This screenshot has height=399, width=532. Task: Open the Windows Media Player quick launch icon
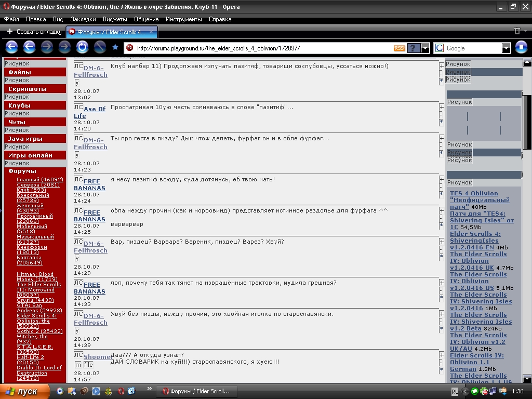pyautogui.click(x=60, y=391)
